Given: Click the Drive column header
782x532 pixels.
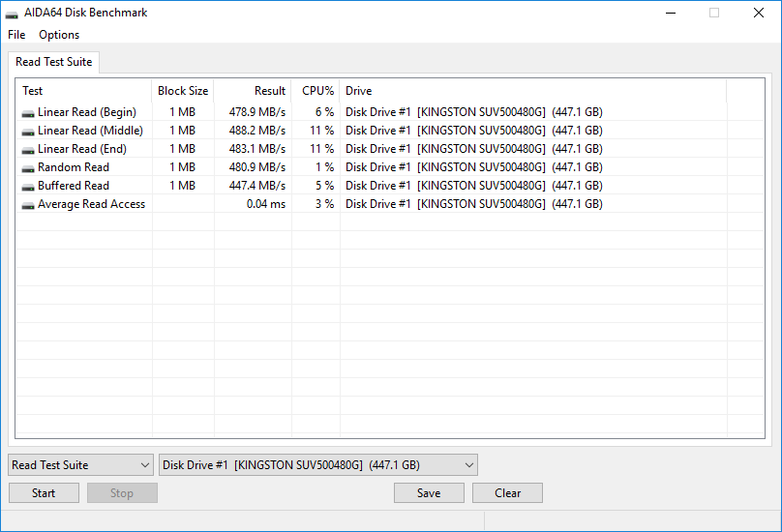Looking at the screenshot, I should click(533, 91).
